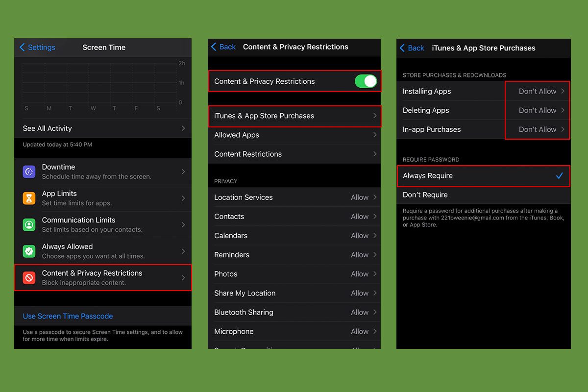The width and height of the screenshot is (588, 392).
Task: Toggle the Content & Privacy Restrictions switch
Action: [x=366, y=81]
